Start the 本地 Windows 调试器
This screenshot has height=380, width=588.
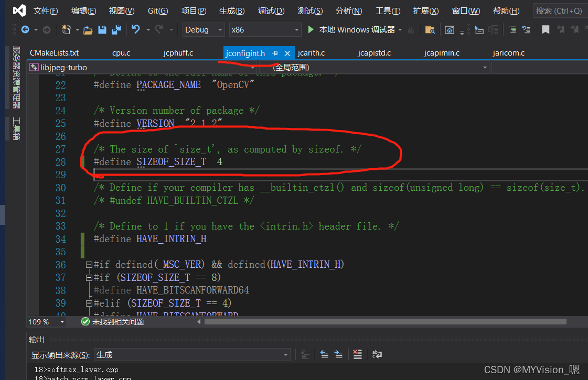coord(351,30)
